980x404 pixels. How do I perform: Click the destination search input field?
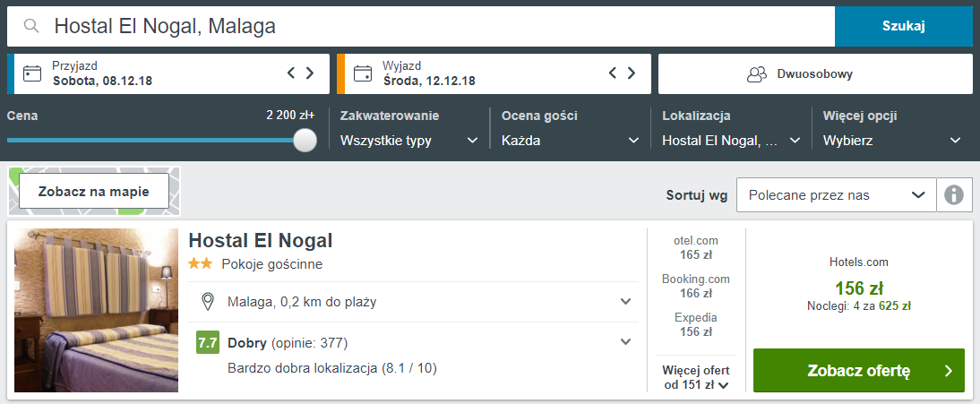click(421, 26)
